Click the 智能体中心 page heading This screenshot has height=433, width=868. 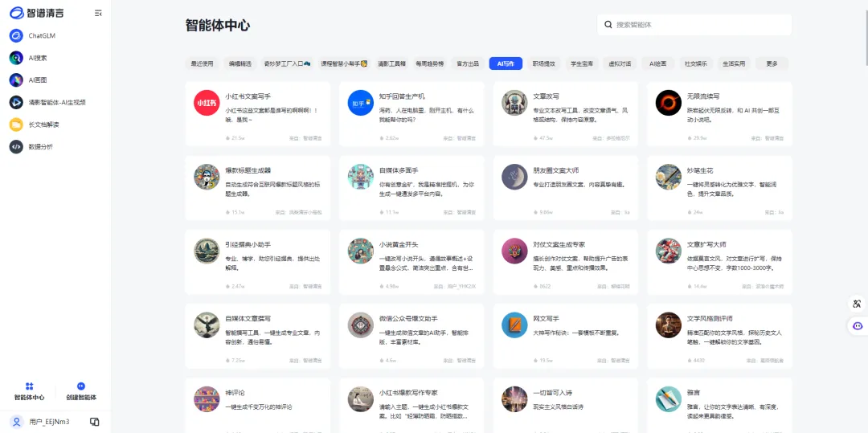[x=218, y=26]
